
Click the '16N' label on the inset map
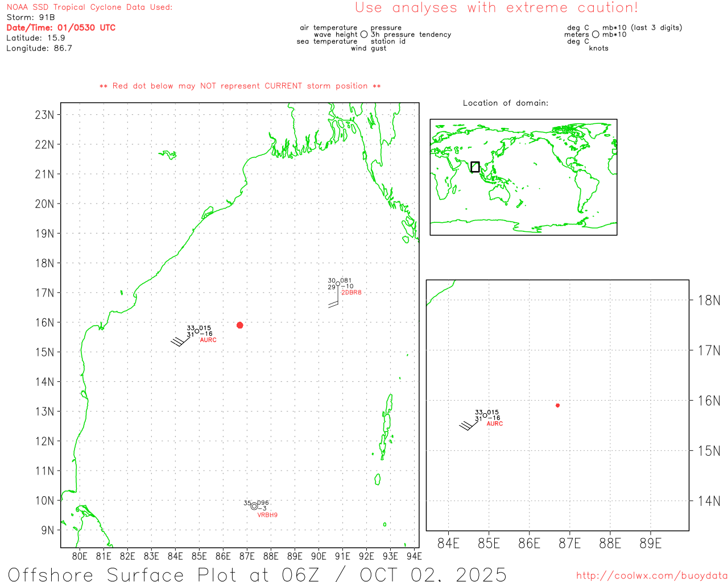point(709,401)
